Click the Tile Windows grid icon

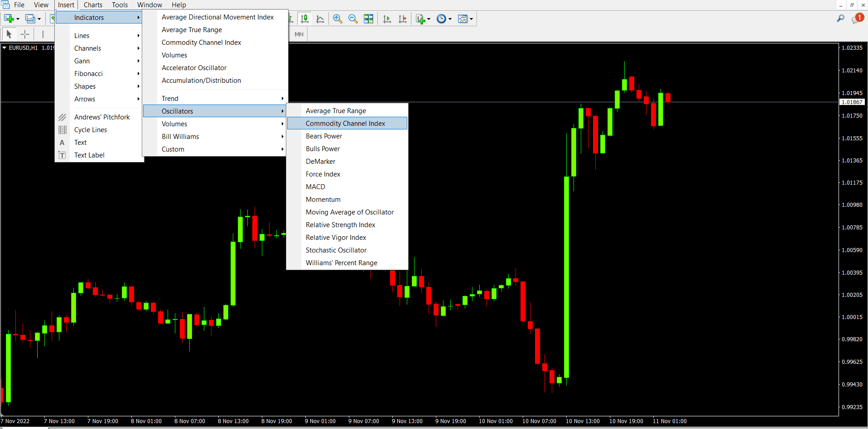click(369, 19)
